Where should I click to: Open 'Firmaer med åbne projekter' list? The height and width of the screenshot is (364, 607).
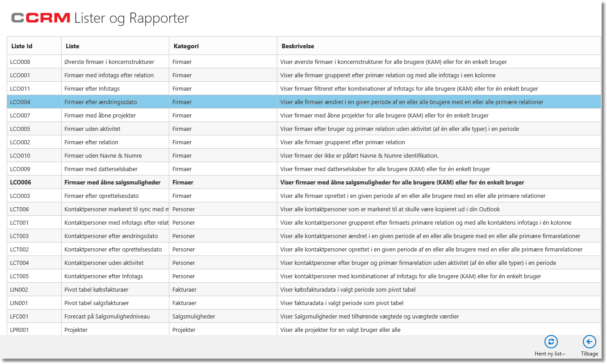point(100,115)
